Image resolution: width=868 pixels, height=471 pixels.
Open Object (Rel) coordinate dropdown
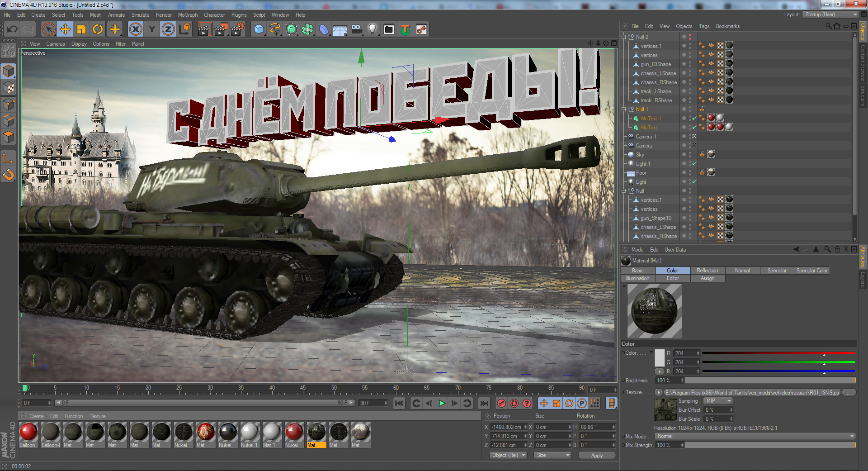click(509, 455)
